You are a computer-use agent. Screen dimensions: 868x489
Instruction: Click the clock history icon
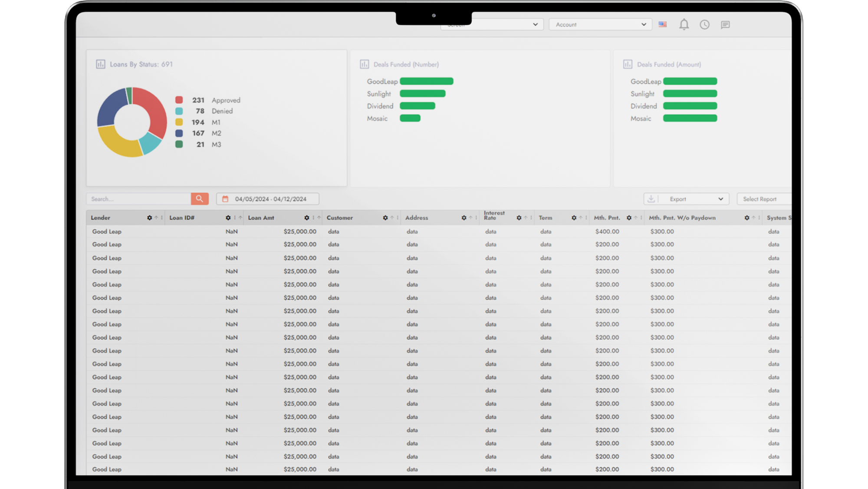(704, 25)
